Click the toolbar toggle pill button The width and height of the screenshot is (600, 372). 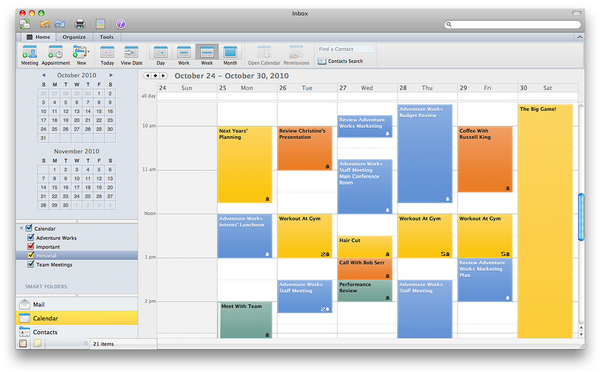[576, 13]
